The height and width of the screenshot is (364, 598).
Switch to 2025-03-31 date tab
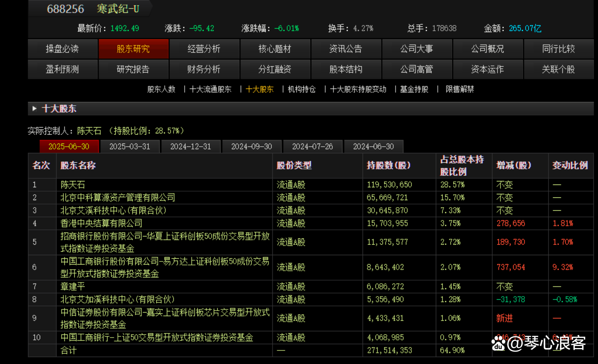tap(130, 146)
